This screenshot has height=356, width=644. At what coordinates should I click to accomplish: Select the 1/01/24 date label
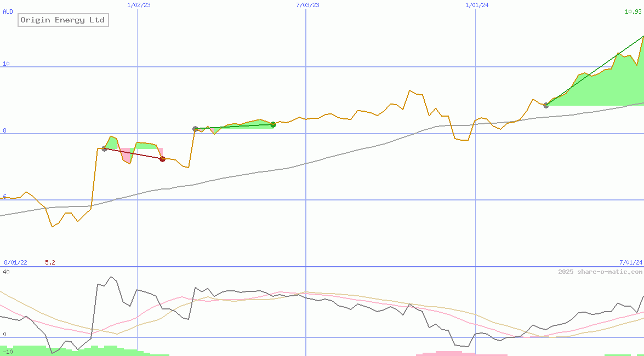[477, 5]
